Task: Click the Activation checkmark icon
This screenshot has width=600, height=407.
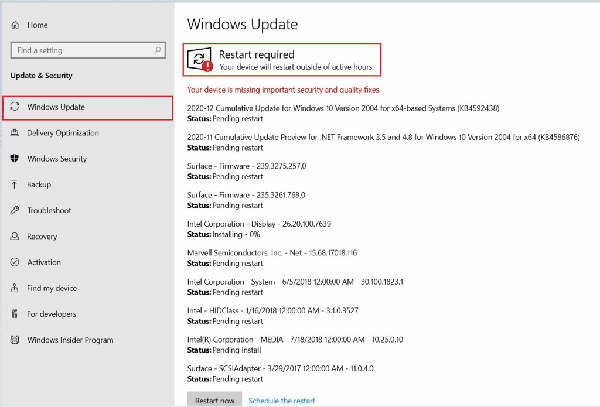Action: pos(14,263)
